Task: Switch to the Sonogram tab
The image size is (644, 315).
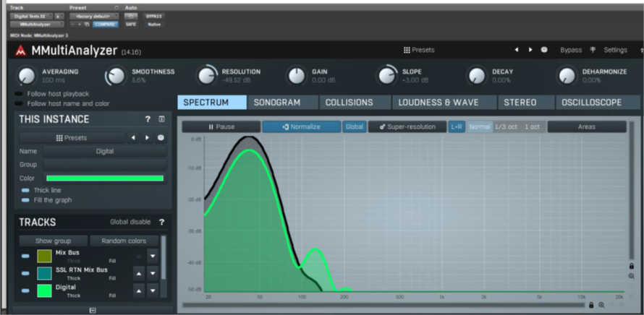Action: (276, 103)
